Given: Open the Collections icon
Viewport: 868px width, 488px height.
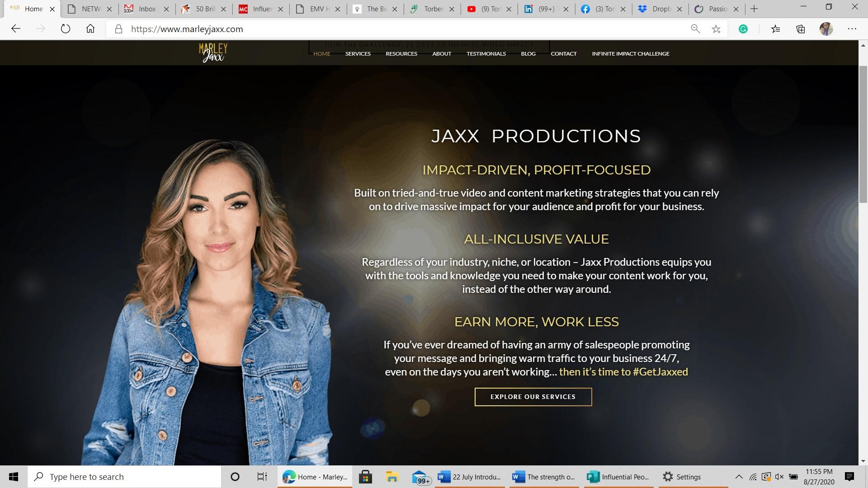Looking at the screenshot, I should coord(801,29).
